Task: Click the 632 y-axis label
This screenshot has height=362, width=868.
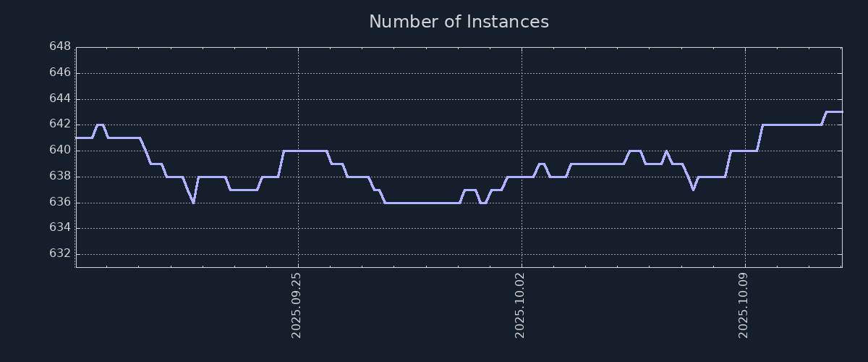Action: (x=59, y=253)
